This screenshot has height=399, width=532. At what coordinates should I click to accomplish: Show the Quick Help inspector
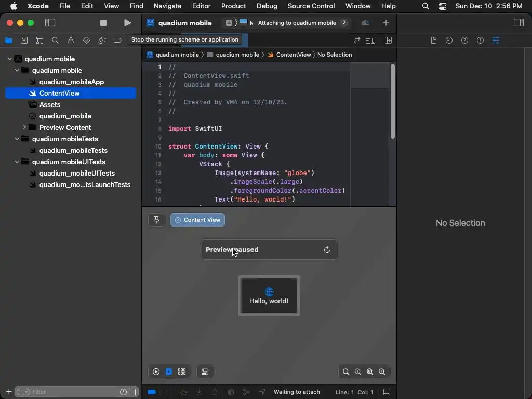point(464,41)
